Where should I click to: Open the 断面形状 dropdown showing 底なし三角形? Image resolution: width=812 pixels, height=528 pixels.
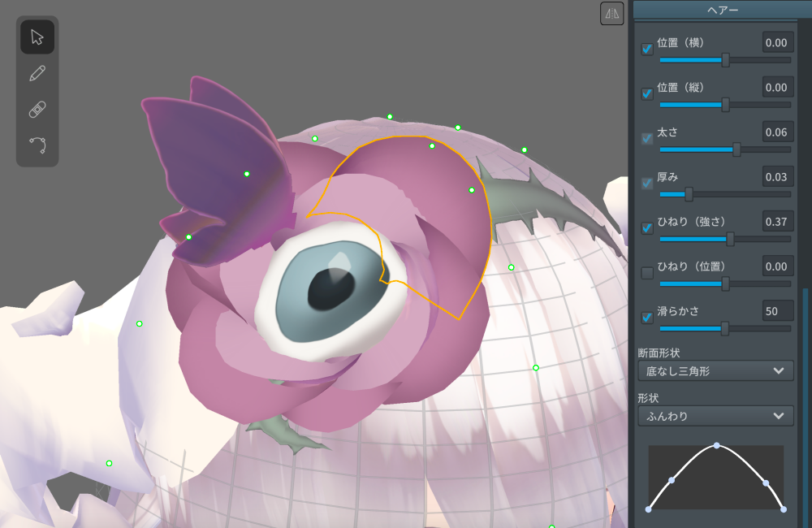point(715,371)
